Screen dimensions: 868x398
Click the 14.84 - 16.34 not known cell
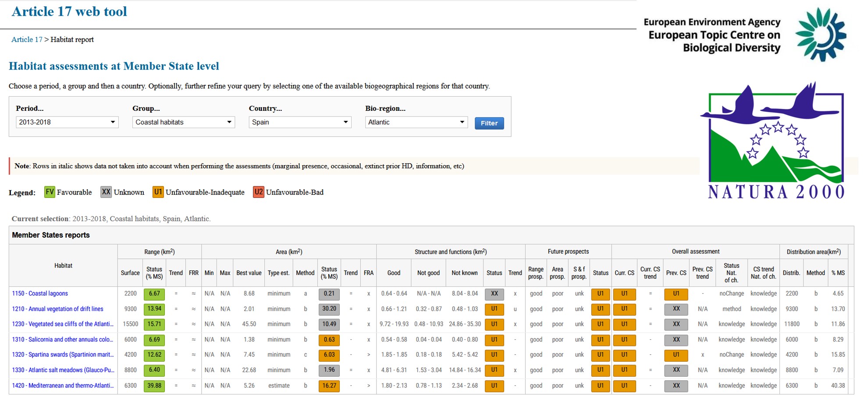click(465, 370)
